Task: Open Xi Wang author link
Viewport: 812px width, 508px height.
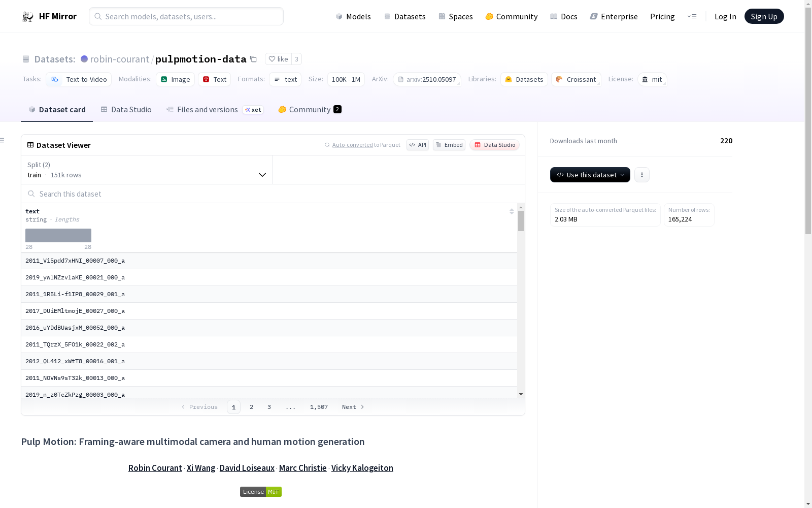Action: coord(201,468)
